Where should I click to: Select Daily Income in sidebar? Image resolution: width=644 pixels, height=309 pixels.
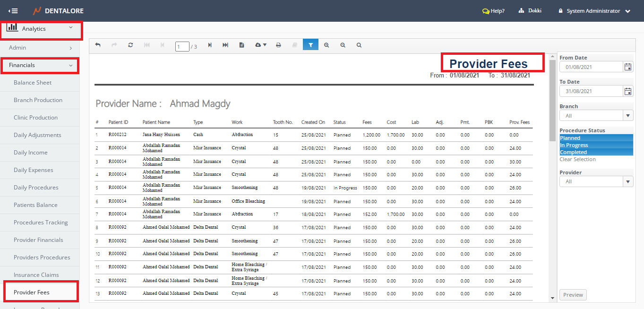pyautogui.click(x=31, y=153)
